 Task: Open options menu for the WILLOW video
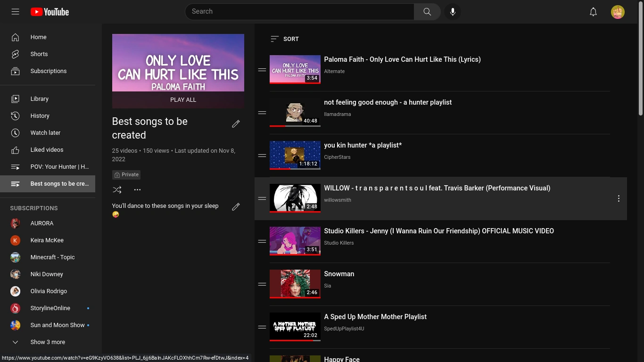coord(619,198)
